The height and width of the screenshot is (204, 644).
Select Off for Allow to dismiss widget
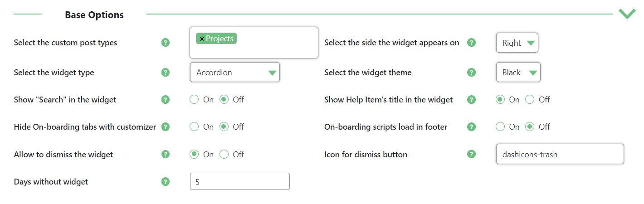point(224,155)
